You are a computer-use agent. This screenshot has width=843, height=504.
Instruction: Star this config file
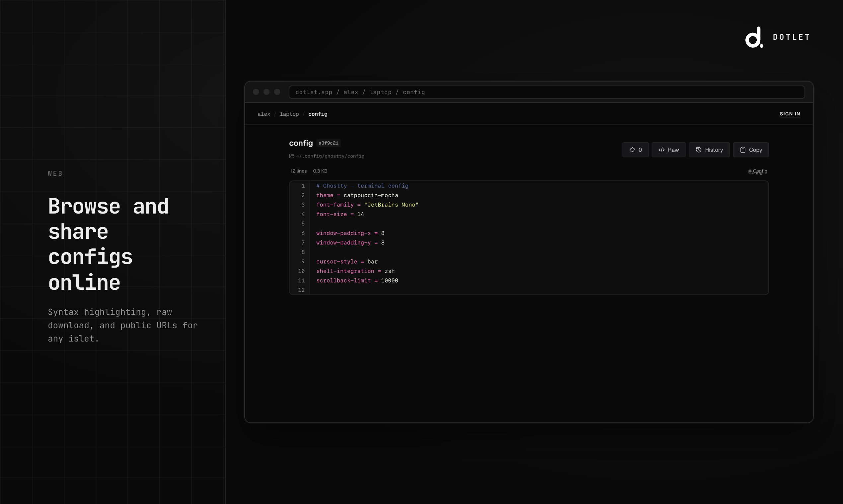(635, 150)
